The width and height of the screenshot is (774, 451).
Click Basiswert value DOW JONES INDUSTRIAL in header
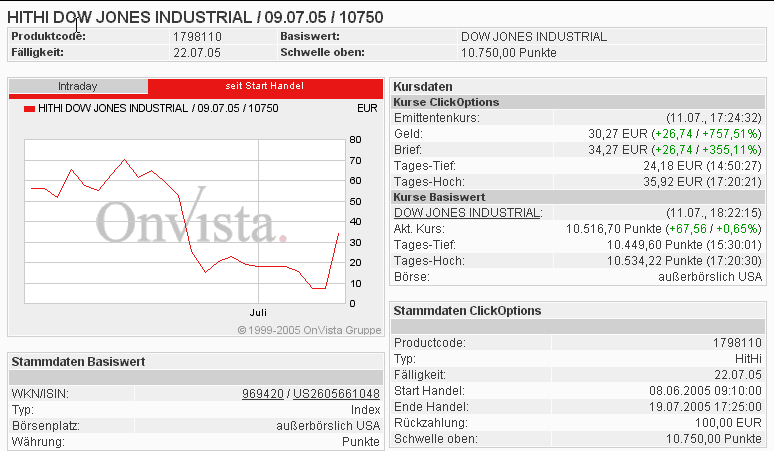pos(534,37)
